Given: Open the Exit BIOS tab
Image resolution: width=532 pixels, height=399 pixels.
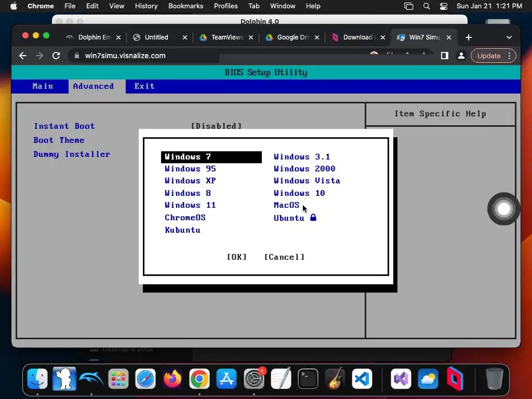Looking at the screenshot, I should click(x=144, y=86).
